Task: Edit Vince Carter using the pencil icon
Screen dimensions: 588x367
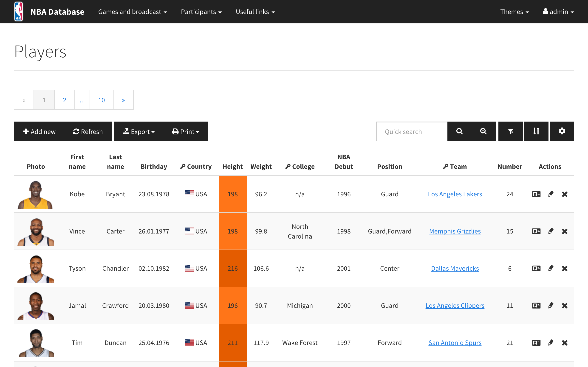Action: tap(551, 231)
